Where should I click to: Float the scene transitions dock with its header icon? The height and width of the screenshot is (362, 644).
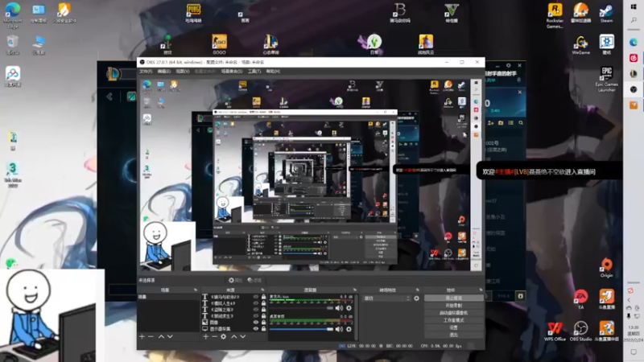(418, 290)
